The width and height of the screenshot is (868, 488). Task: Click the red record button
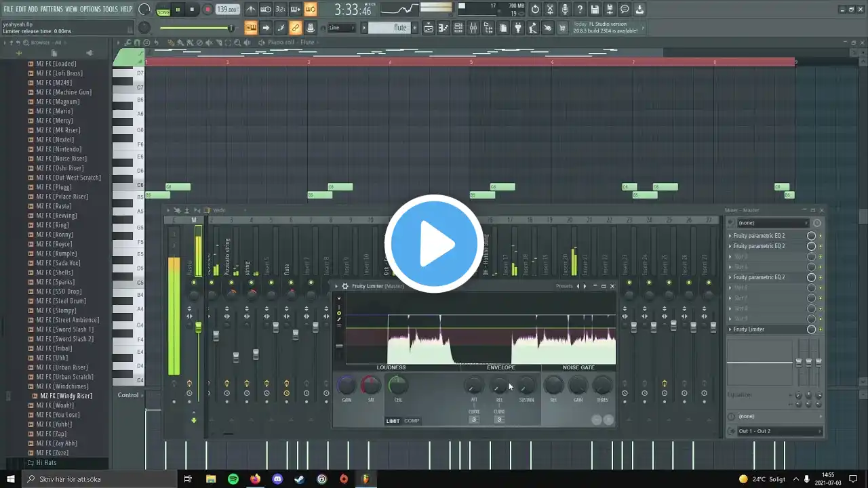[x=208, y=9]
